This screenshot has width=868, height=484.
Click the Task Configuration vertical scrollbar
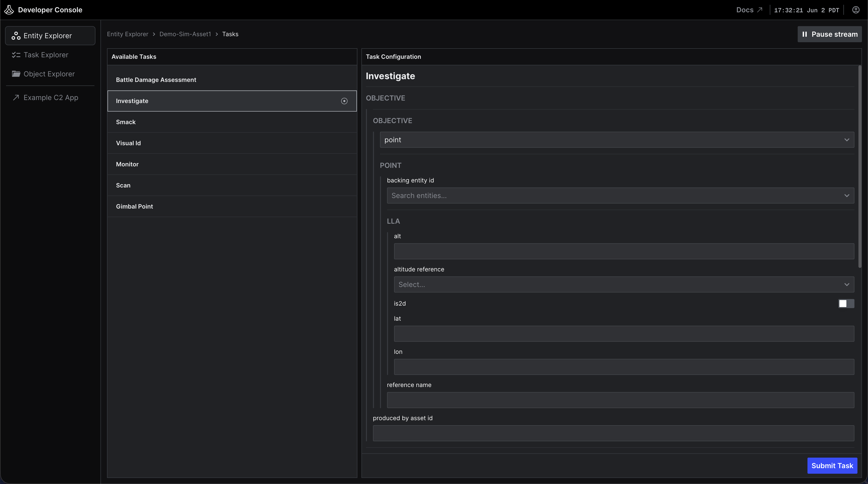pyautogui.click(x=859, y=167)
